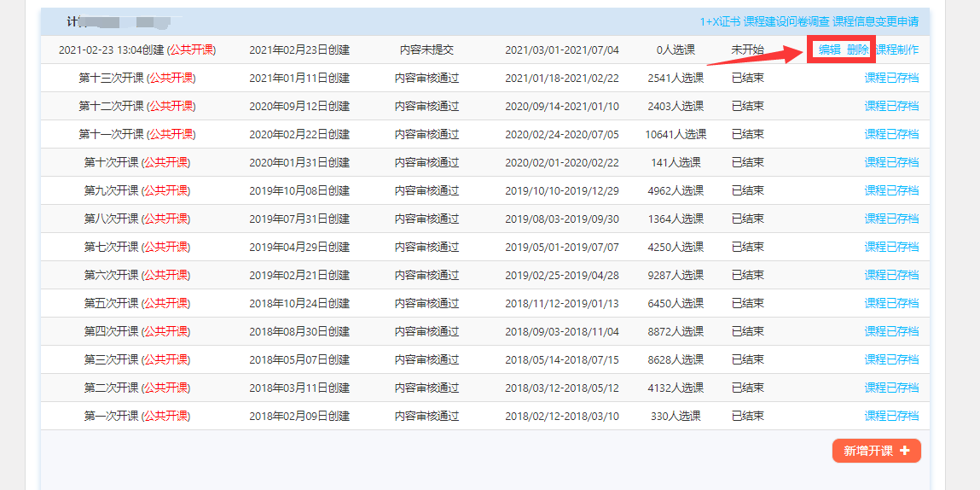
Task: Open 课程已存档 for 第四次开课
Action: click(x=892, y=332)
